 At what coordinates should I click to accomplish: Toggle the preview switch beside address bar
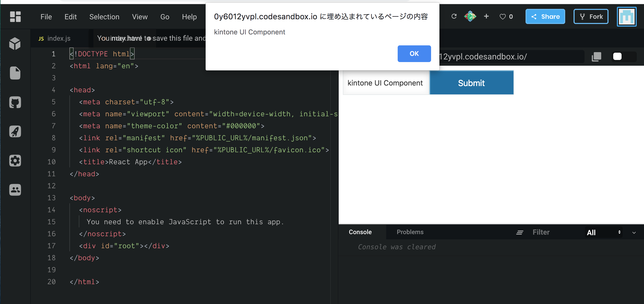[624, 57]
